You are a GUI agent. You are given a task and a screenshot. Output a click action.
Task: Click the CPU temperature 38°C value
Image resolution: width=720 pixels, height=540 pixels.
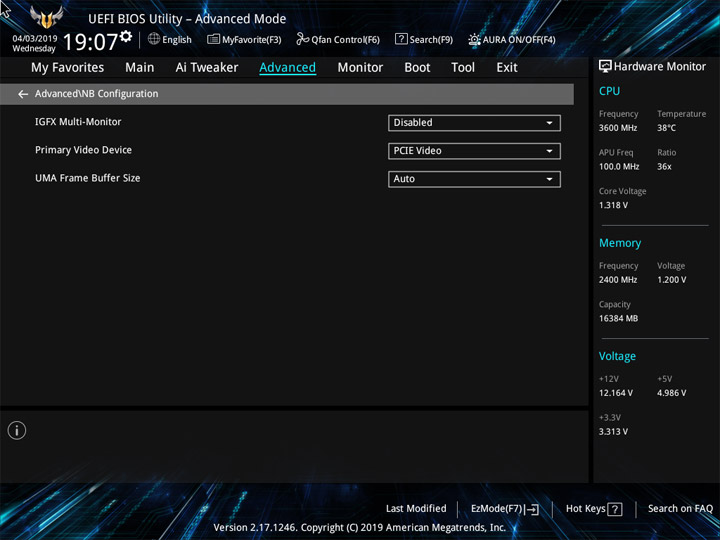coord(666,128)
